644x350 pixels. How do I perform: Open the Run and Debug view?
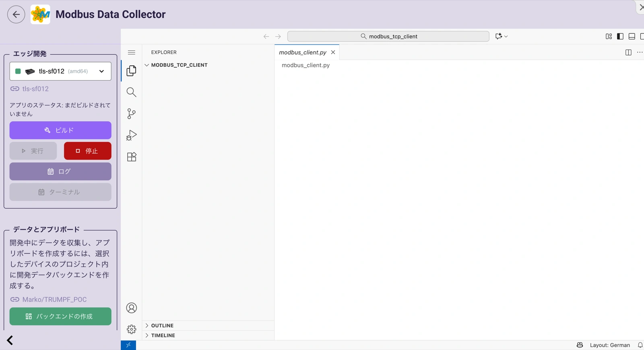(131, 135)
